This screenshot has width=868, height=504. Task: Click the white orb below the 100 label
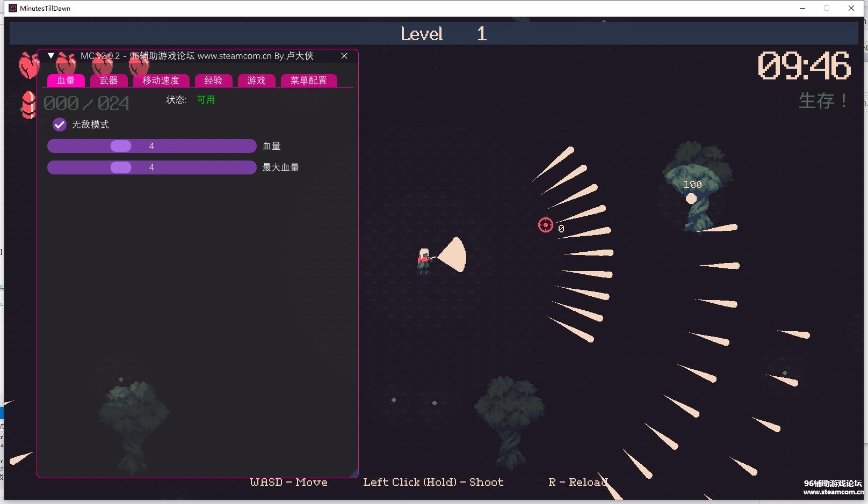pos(691,199)
